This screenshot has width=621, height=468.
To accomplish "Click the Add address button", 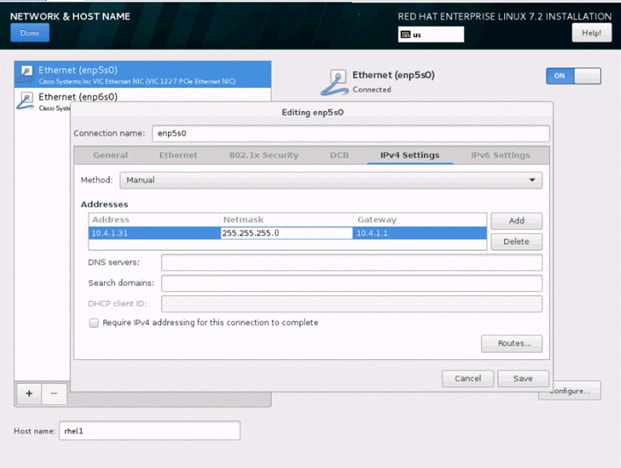I will 516,221.
